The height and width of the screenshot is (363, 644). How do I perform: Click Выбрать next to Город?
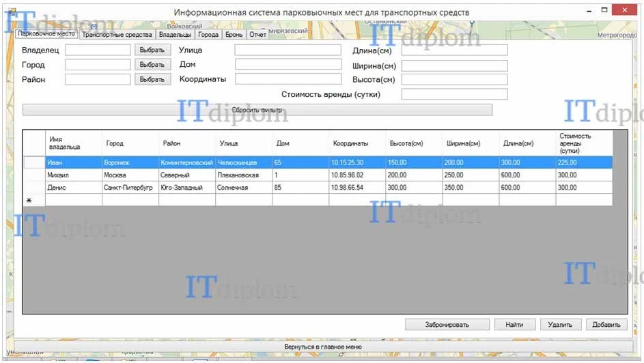click(x=152, y=65)
